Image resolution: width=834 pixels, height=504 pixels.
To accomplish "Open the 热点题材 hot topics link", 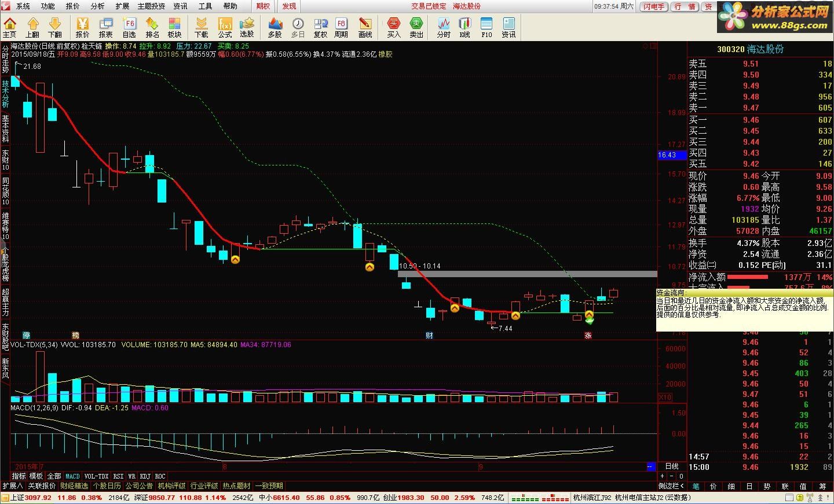I will point(236,486).
